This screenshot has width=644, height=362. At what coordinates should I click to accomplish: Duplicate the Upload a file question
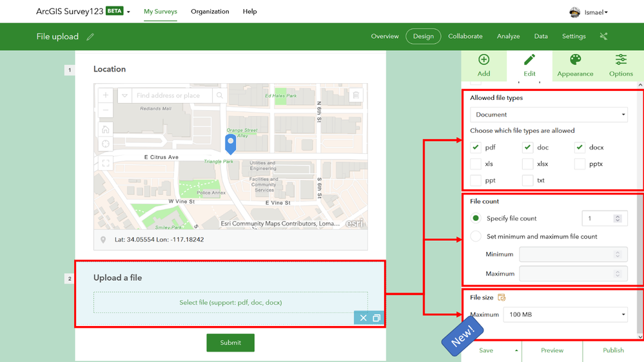pyautogui.click(x=376, y=318)
